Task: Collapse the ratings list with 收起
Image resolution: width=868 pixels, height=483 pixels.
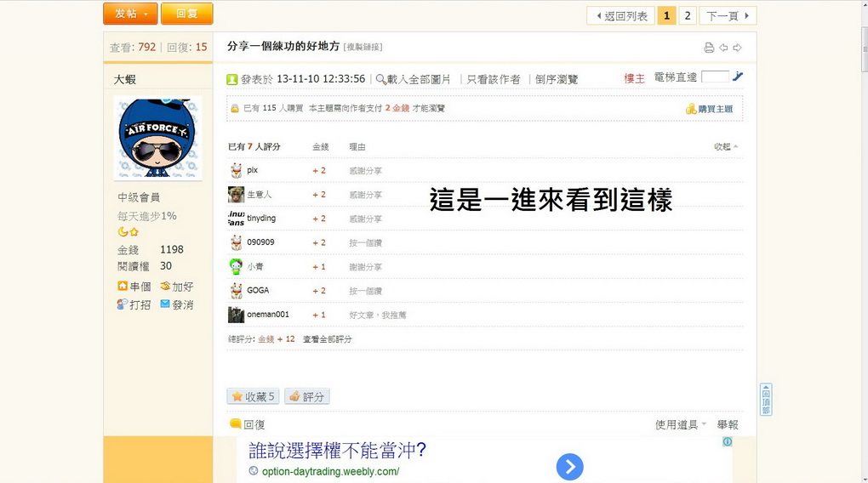Action: coord(726,146)
